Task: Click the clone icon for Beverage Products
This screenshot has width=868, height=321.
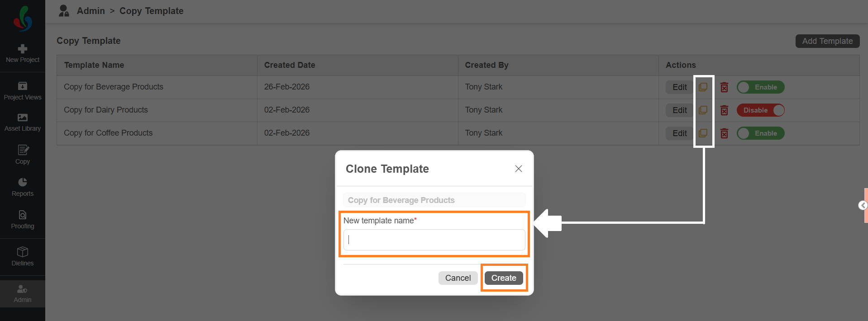Action: 703,87
